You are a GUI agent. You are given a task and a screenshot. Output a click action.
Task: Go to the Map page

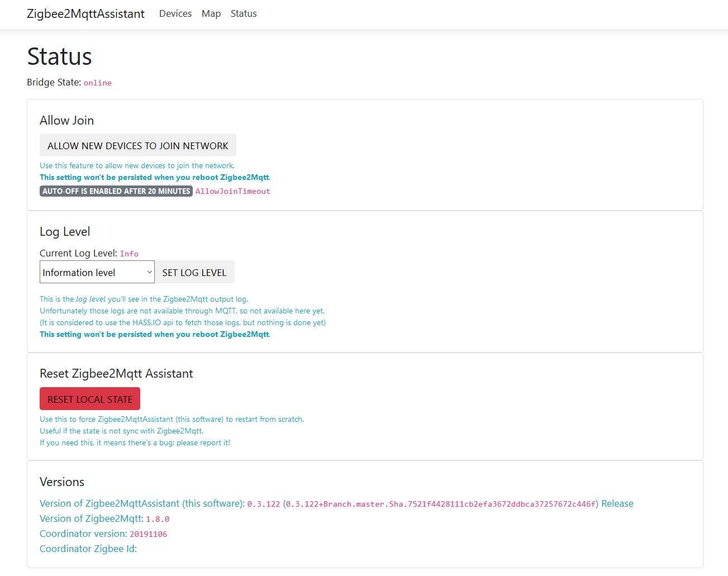click(x=211, y=14)
